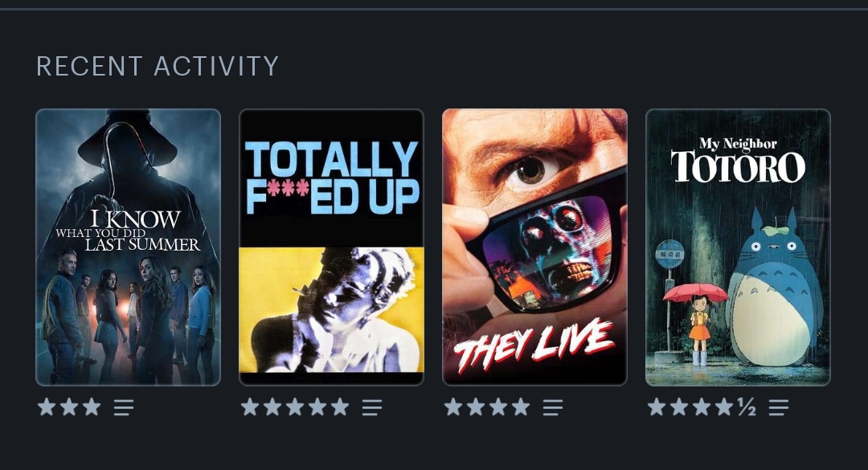The height and width of the screenshot is (470, 868).
Task: Open the Totally F***ed Up film poster
Action: pyautogui.click(x=331, y=247)
